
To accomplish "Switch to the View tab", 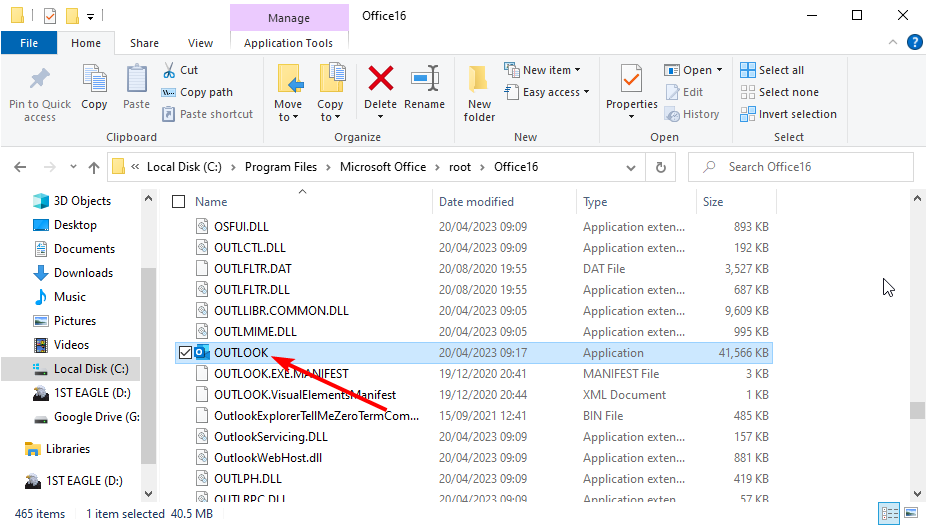I will (x=200, y=43).
